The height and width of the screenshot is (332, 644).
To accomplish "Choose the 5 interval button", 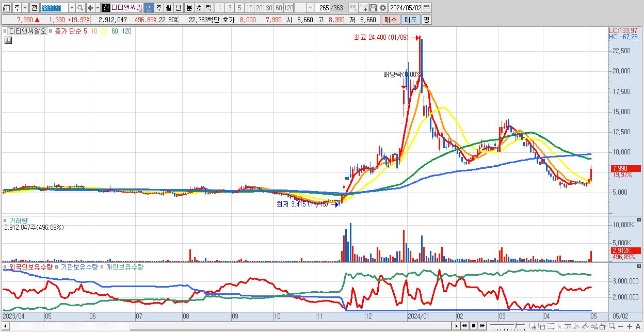I will click(x=239, y=8).
